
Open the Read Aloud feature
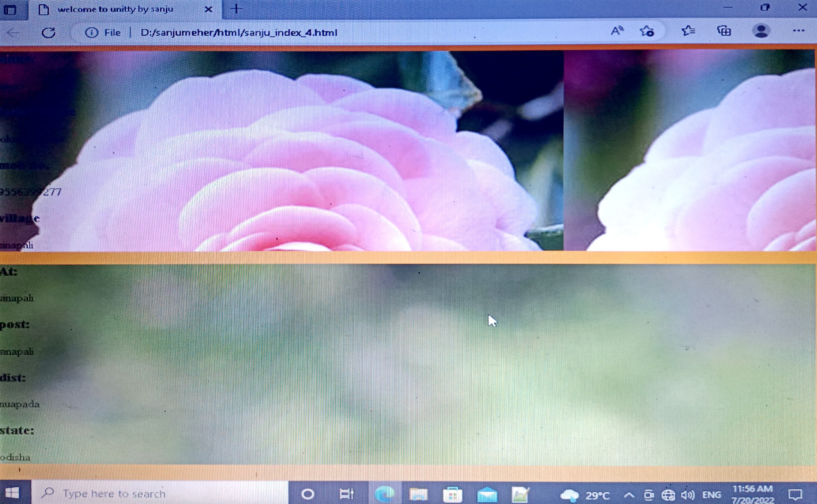tap(617, 31)
